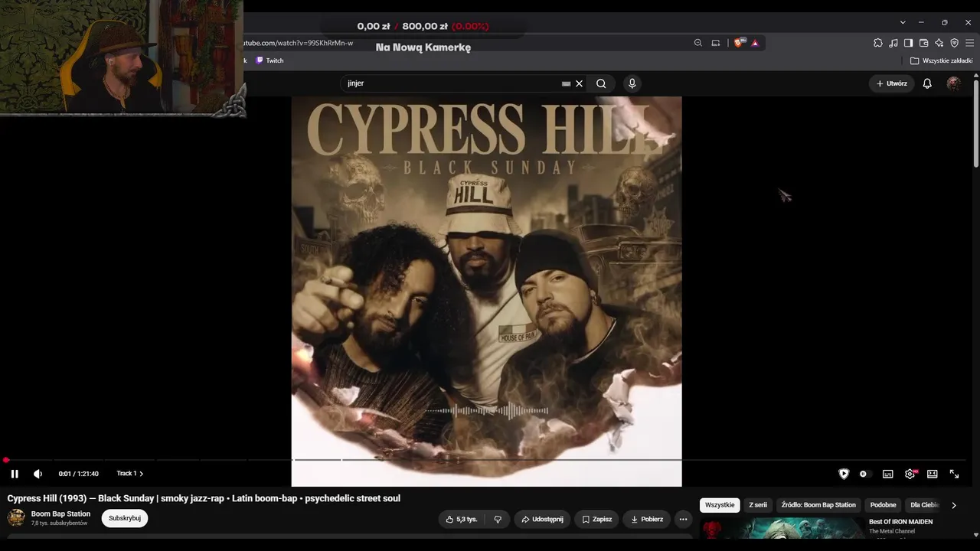Click the 0:01 / 1:21:40 time display
Image resolution: width=980 pixels, height=551 pixels.
point(79,474)
